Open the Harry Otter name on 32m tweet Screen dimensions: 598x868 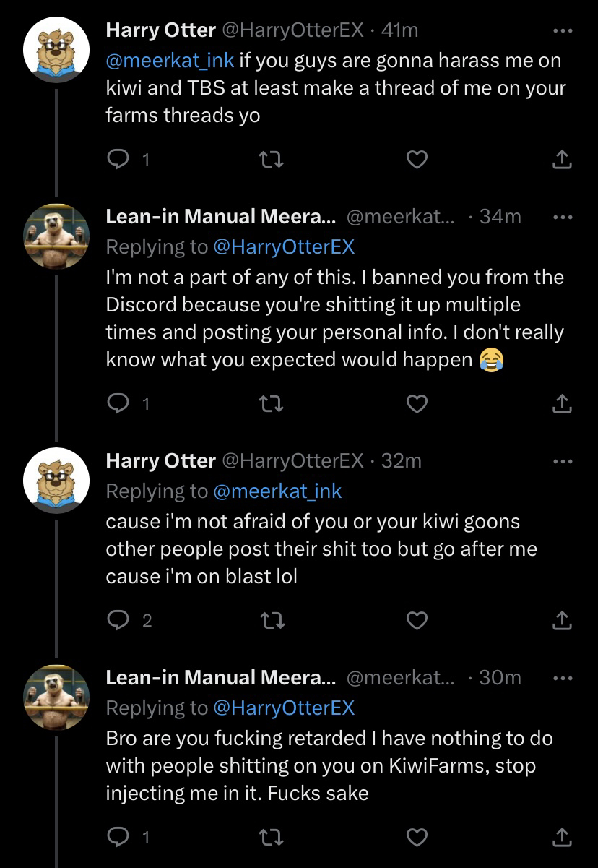(160, 460)
